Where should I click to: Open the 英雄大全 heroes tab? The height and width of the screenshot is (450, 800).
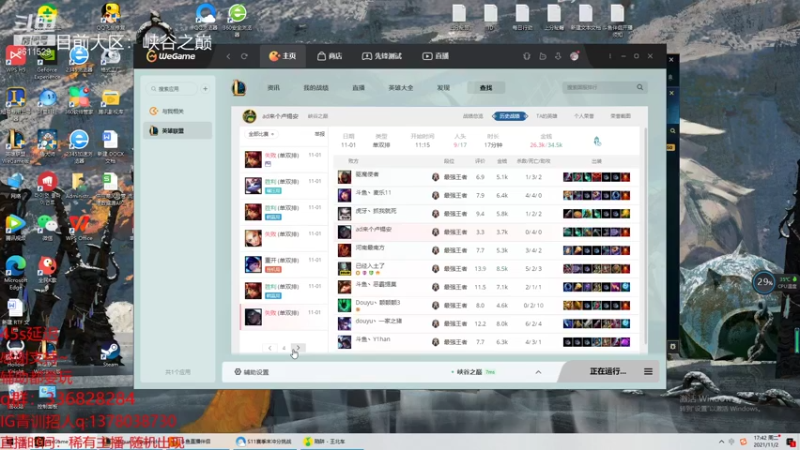pos(401,88)
